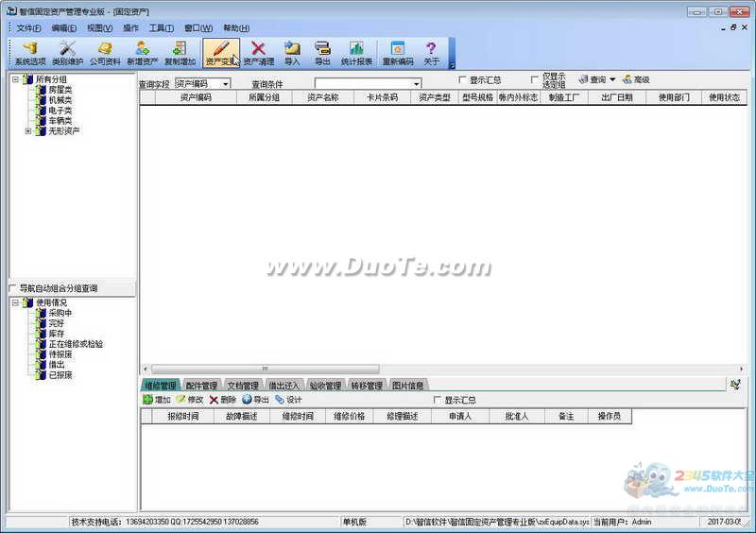Screen dimensions: 756x533
Task: Open the 工具 menu
Action: point(162,28)
